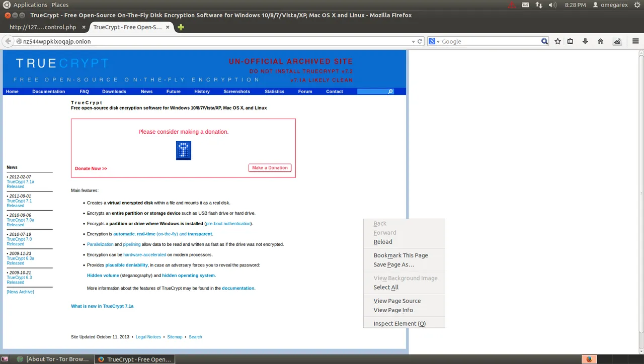Go to the Downloads navigation link
644x364 pixels.
[114, 92]
